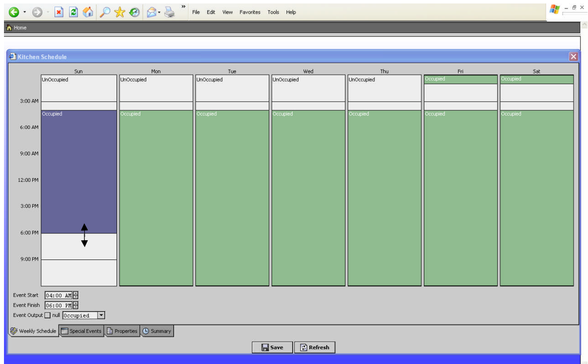Click the Refresh button below the schedule
This screenshot has height=364, width=588.
pyautogui.click(x=314, y=348)
